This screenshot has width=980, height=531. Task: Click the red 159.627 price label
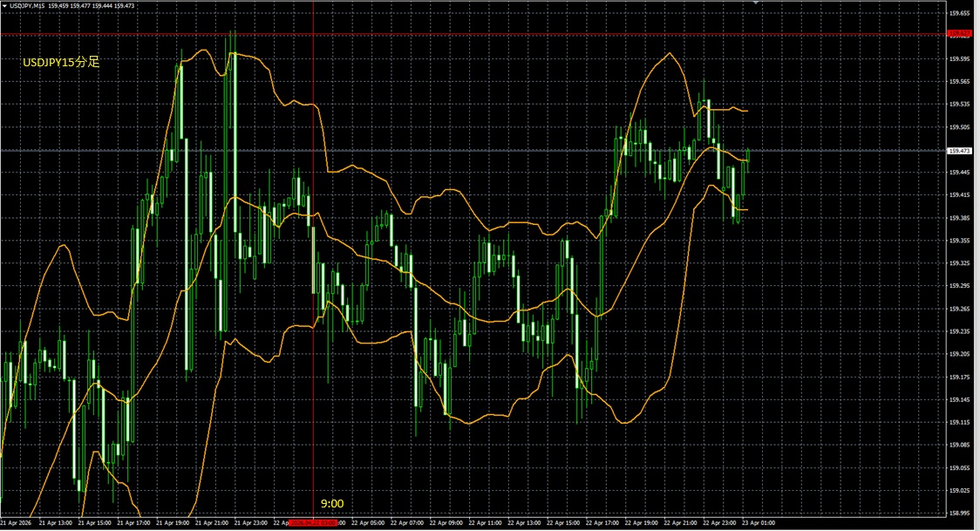(959, 34)
